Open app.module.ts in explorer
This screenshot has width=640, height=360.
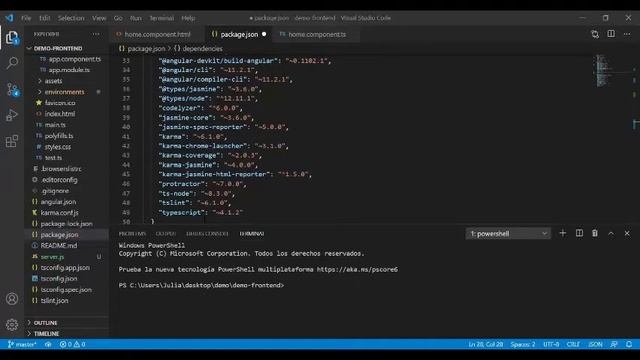pyautogui.click(x=69, y=70)
